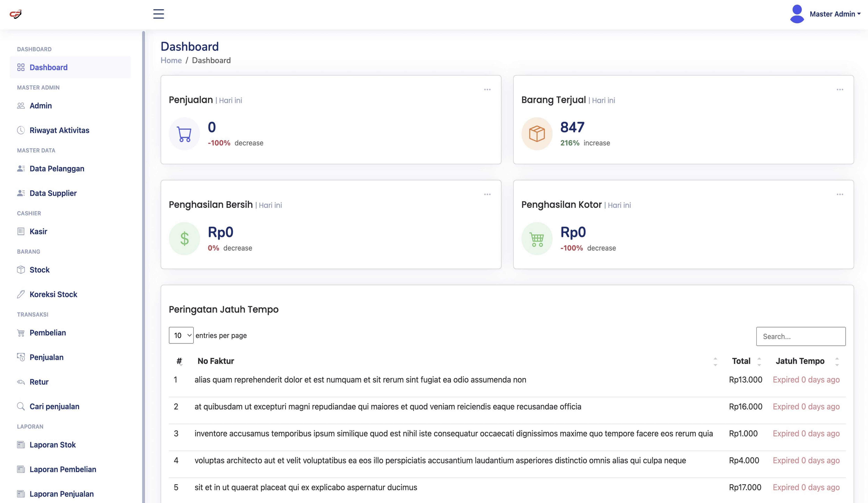Go to Kasir in sidebar
This screenshot has width=868, height=503.
(38, 231)
